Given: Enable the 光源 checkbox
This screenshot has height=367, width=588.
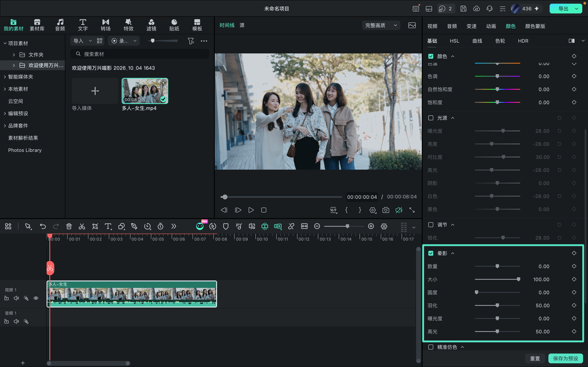Looking at the screenshot, I should pyautogui.click(x=431, y=118).
